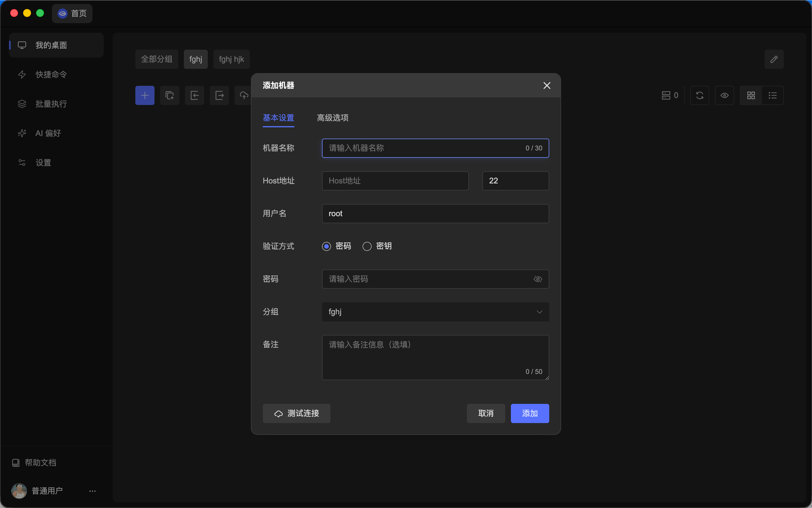Click the blue plus add-machine button

145,95
